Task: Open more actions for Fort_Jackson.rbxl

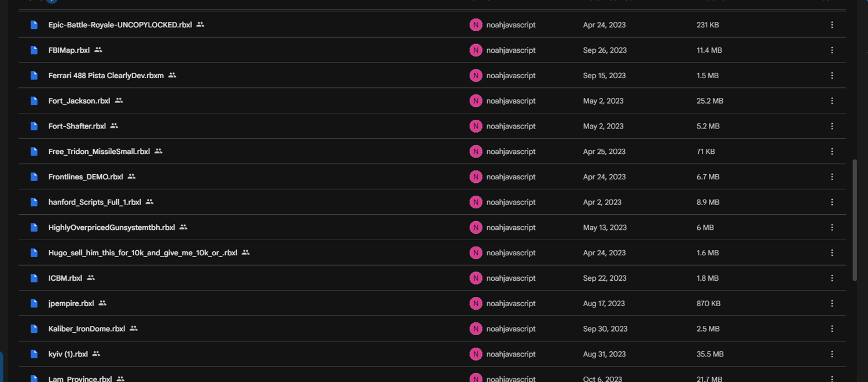Action: [x=832, y=101]
